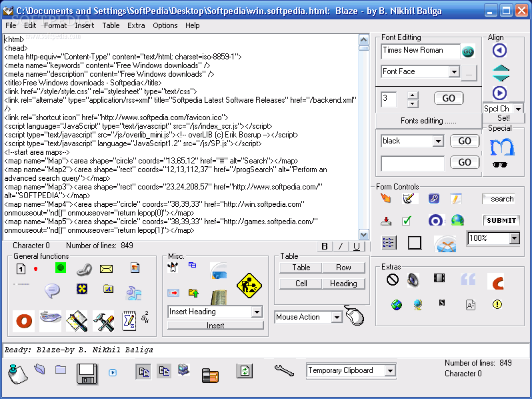Click the mouse icon beside Mouse Action
This screenshot has height=399, width=532.
[354, 315]
